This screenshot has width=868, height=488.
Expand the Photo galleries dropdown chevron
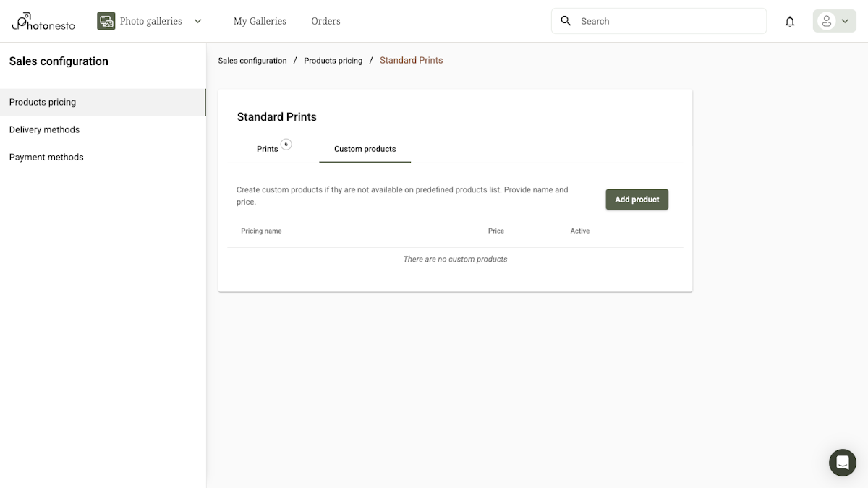tap(197, 21)
